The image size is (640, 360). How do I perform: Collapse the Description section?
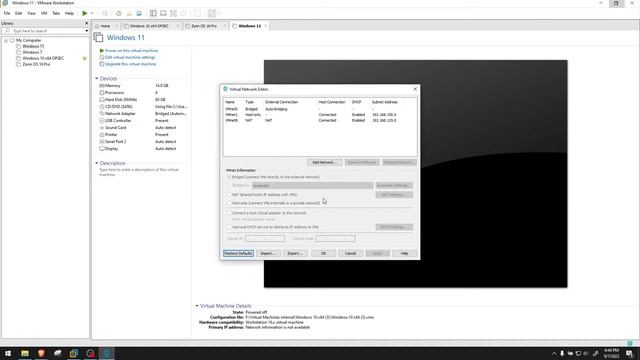tap(97, 163)
